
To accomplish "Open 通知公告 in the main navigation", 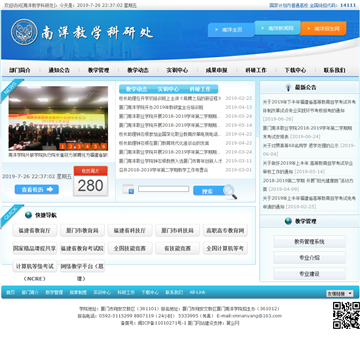I will click(59, 70).
